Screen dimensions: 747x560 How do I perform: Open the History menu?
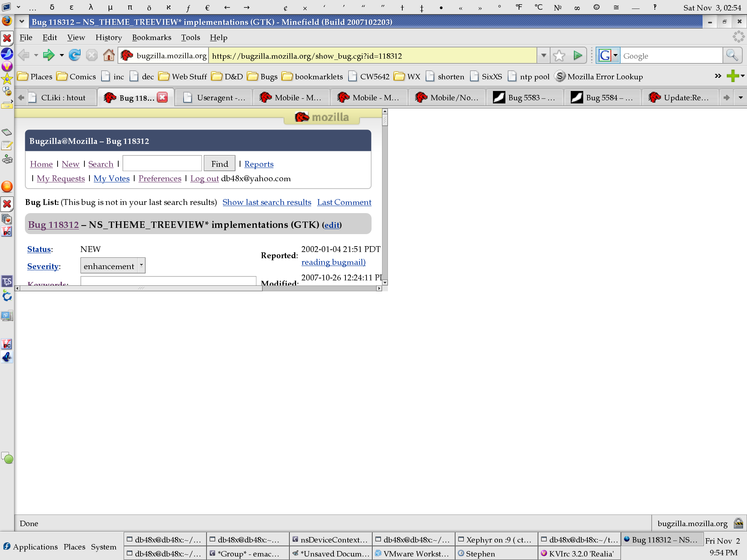tap(109, 38)
